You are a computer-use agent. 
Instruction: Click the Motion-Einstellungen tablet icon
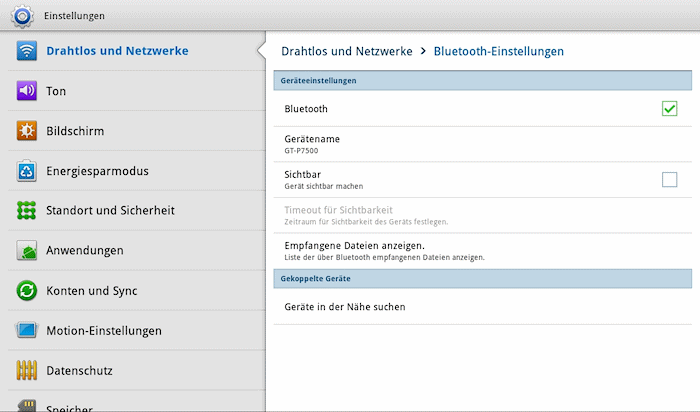click(x=27, y=330)
